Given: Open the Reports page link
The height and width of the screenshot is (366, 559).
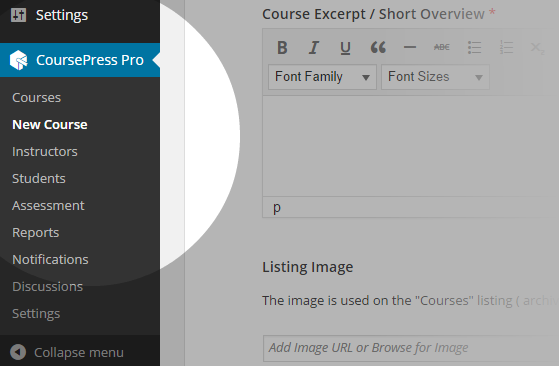Looking at the screenshot, I should tap(36, 233).
